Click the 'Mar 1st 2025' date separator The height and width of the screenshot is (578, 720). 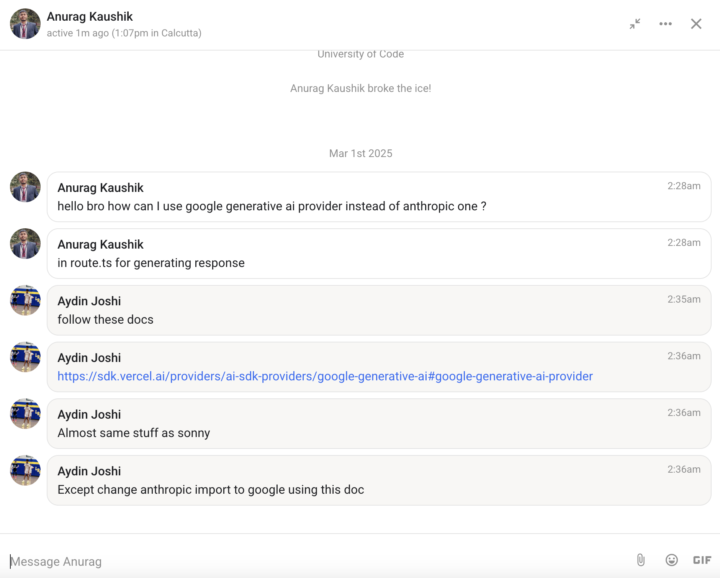pos(360,153)
